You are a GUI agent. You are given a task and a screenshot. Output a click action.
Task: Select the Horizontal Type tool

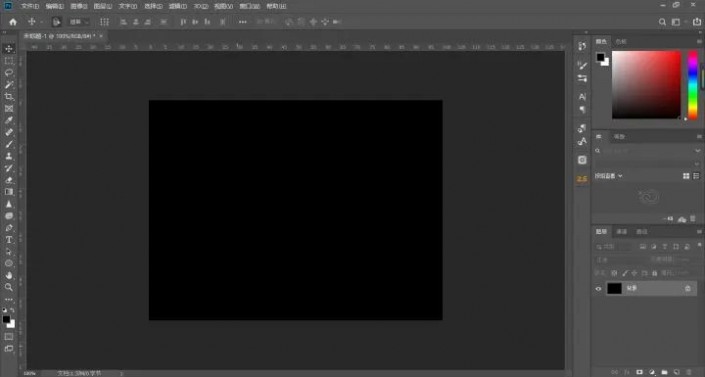[9, 240]
